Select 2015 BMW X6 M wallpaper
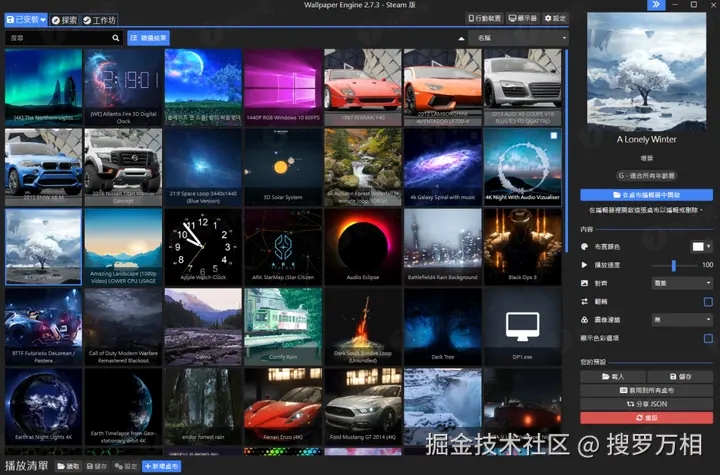This screenshot has width=720, height=475. click(x=44, y=167)
